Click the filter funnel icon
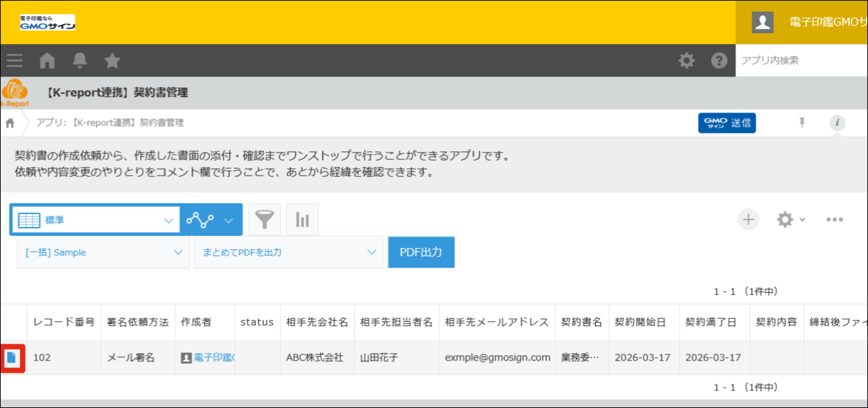 coord(265,220)
